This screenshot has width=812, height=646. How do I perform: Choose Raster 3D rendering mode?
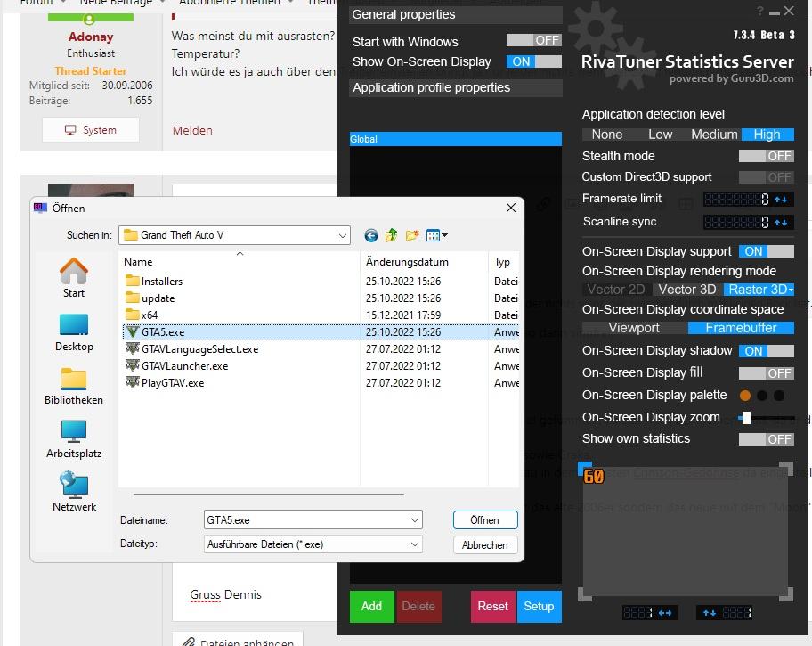[759, 290]
